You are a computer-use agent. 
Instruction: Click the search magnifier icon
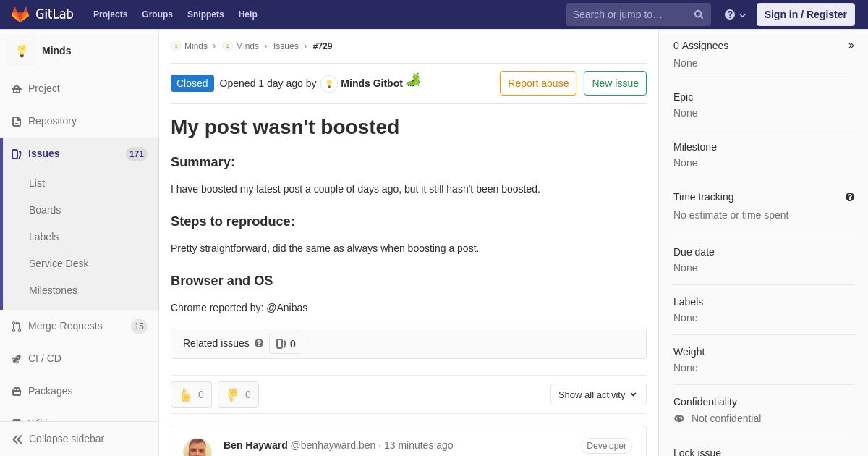pos(699,14)
